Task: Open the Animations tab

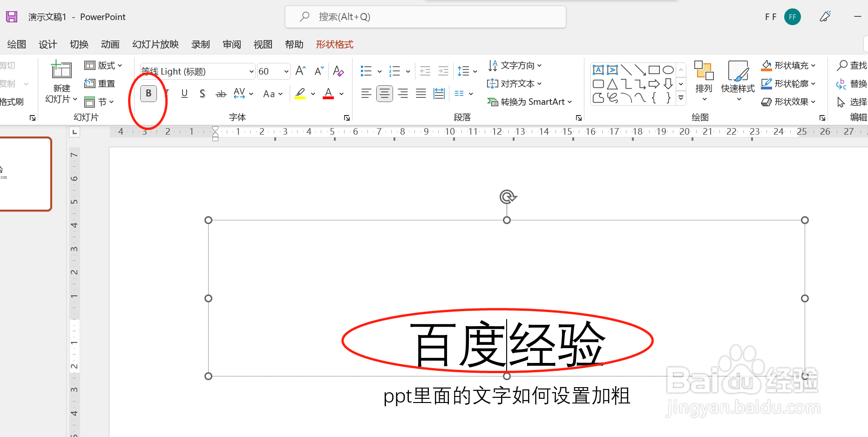Action: click(x=110, y=44)
